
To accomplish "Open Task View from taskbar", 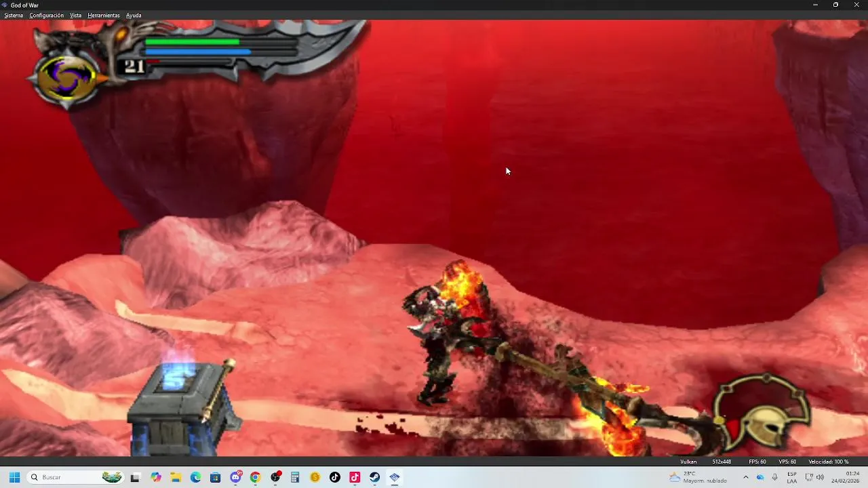I will [135, 477].
